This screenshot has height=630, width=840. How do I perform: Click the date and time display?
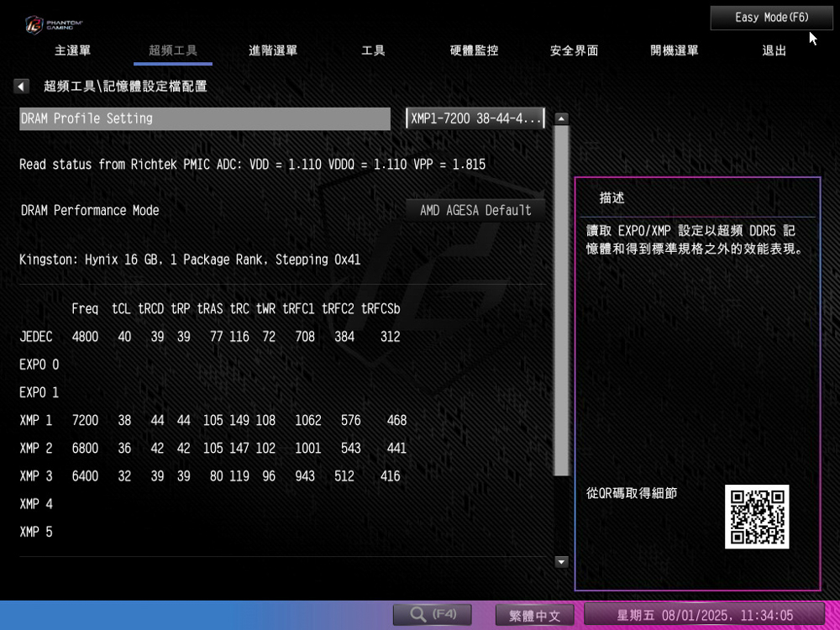(x=704, y=615)
